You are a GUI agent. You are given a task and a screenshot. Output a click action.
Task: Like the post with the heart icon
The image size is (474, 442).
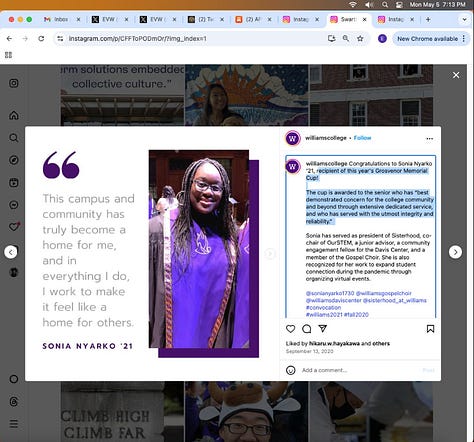291,329
